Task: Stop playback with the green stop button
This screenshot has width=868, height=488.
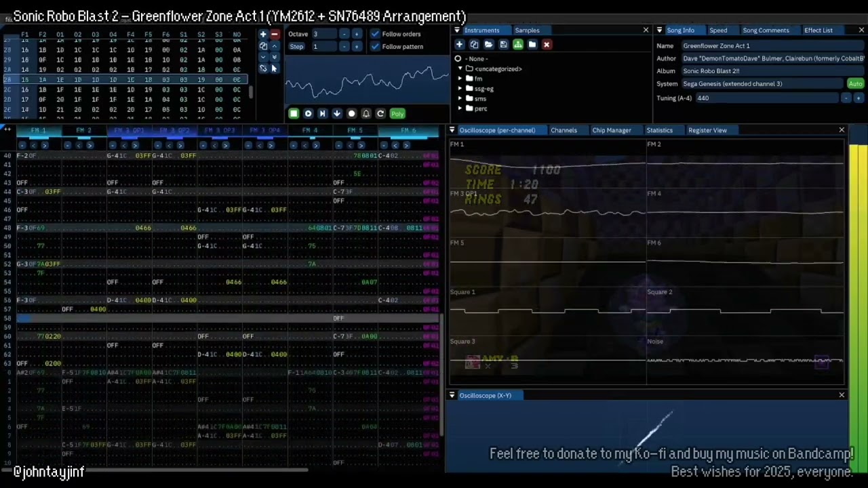Action: tap(294, 114)
